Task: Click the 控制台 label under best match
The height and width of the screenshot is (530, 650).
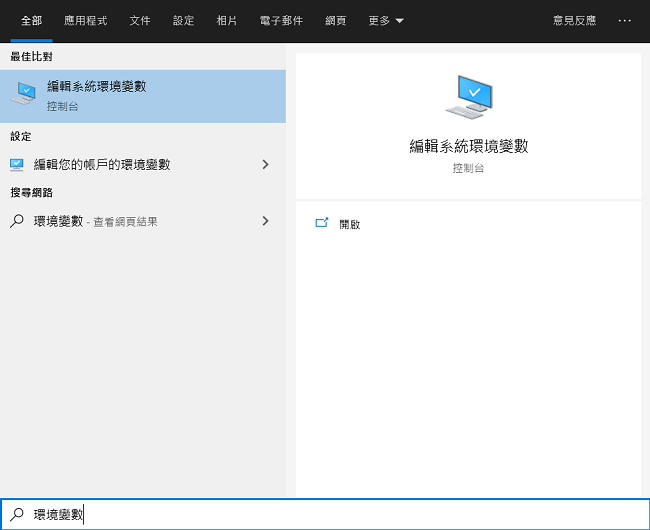Action: point(63,106)
